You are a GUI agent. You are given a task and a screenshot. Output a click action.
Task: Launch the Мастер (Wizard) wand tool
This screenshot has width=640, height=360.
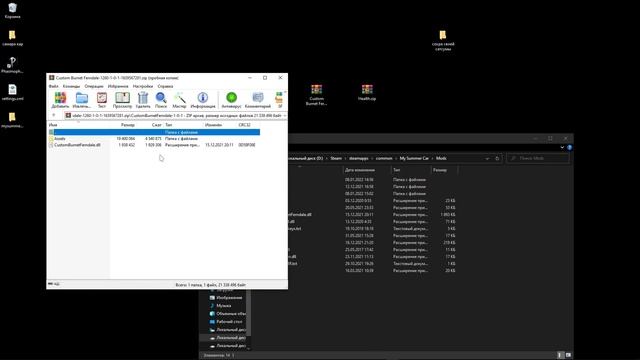click(x=179, y=100)
